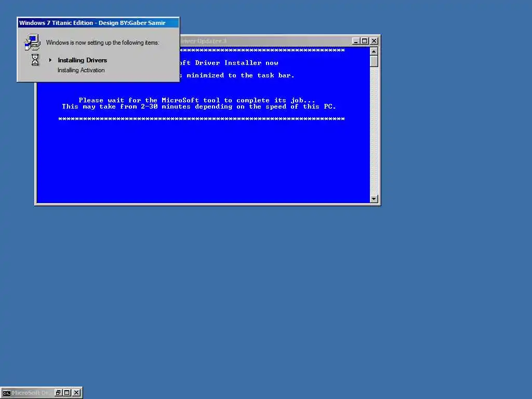This screenshot has width=532, height=399.
Task: Click the "This may take from 2-30 minutes" line
Action: 199,107
